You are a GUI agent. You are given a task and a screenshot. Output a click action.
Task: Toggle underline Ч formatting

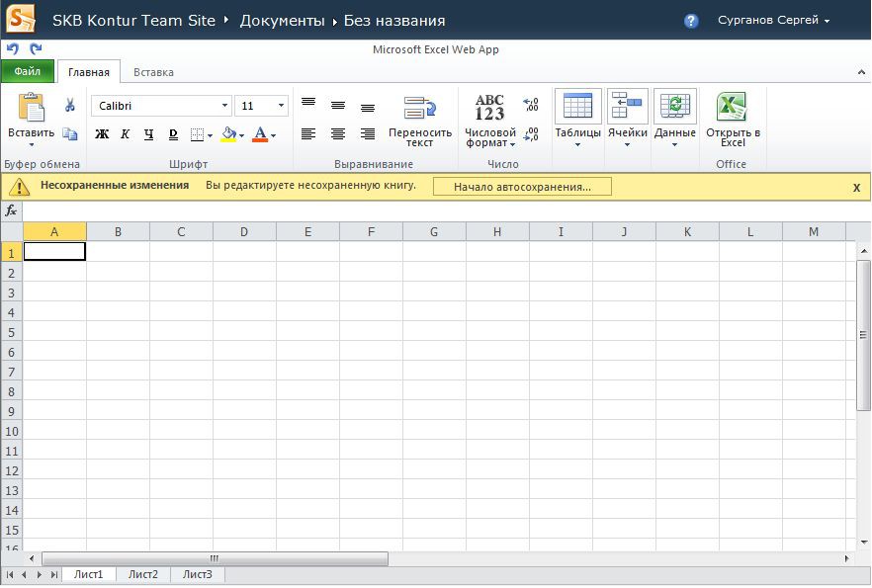(x=149, y=134)
